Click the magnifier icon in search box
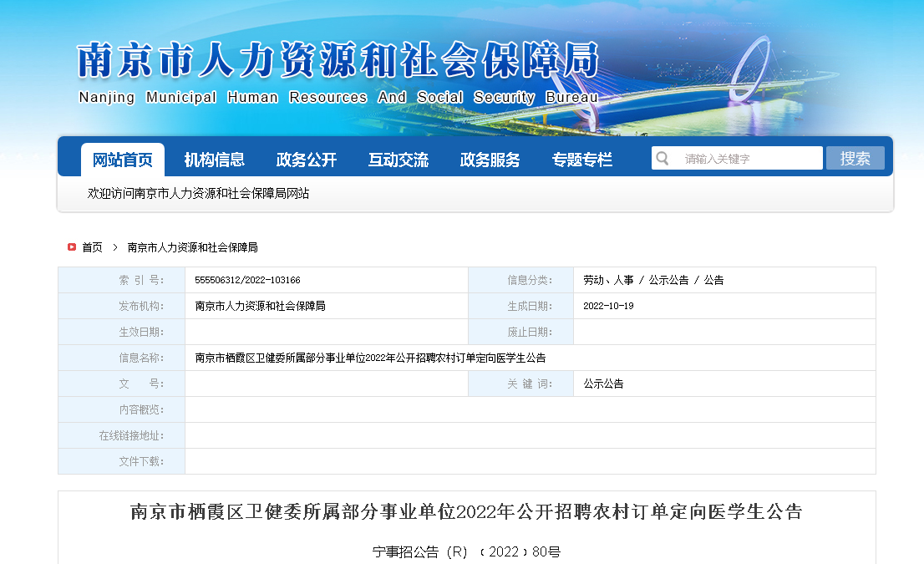The height and width of the screenshot is (564, 924). [x=663, y=159]
